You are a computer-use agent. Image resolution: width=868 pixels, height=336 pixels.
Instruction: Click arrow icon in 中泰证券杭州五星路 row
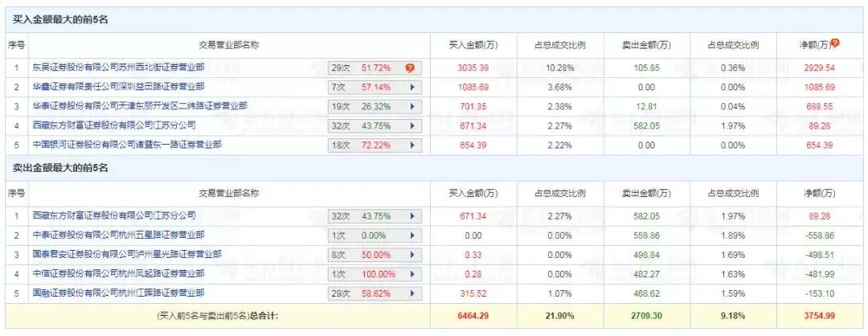[x=411, y=236]
